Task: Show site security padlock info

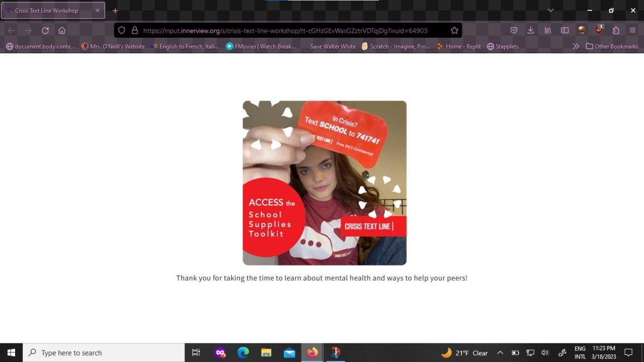Action: click(135, 30)
